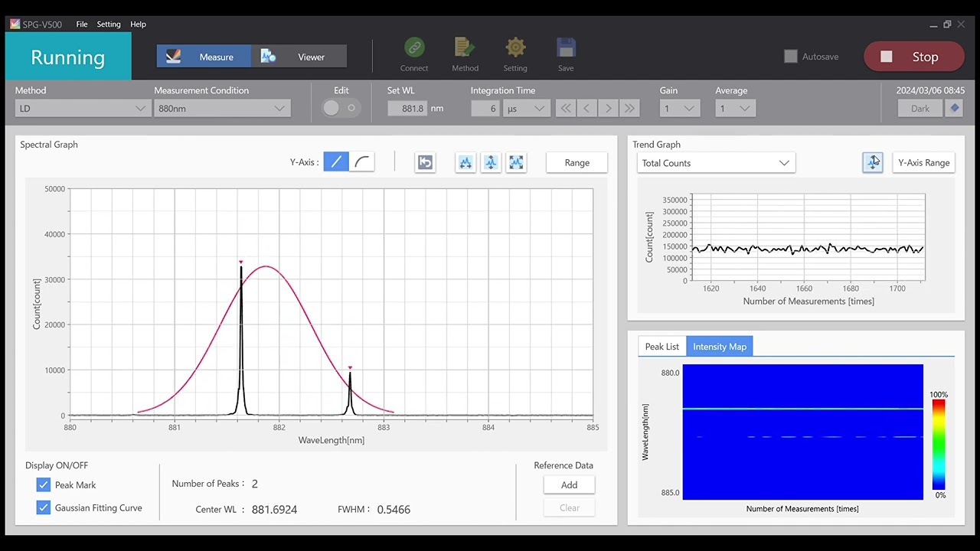Viewport: 980px width, 551px height.
Task: Click the Trend Graph auto-scale icon
Action: pyautogui.click(x=872, y=162)
